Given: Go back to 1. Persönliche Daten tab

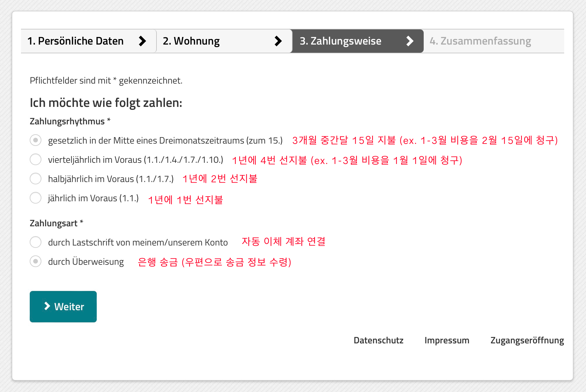Looking at the screenshot, I should [x=75, y=41].
